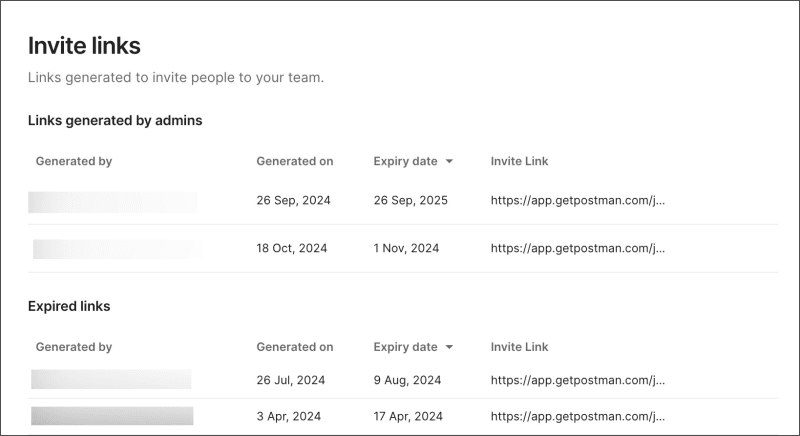Viewport: 800px width, 436px height.
Task: Select blurred admin name for 18 Oct, 2024 link
Action: [117, 249]
